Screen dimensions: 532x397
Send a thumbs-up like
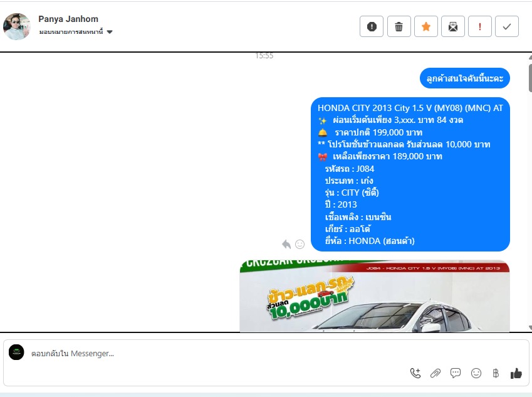pos(516,373)
